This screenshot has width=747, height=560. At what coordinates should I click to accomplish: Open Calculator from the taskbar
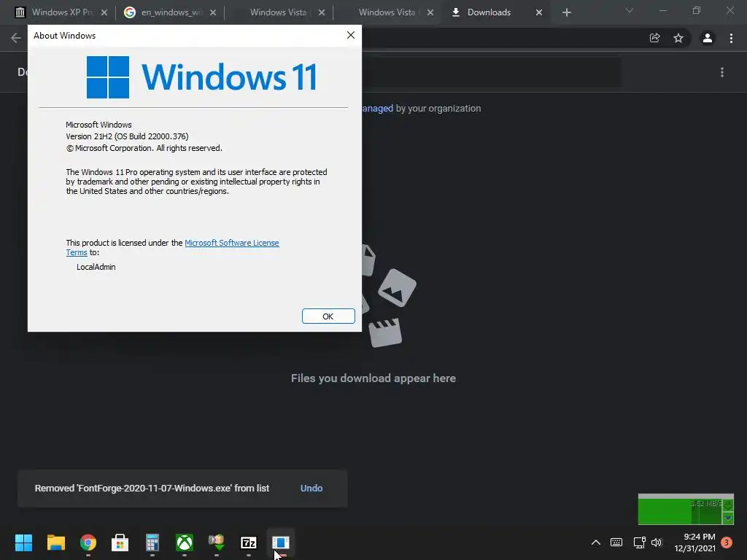pos(152,542)
